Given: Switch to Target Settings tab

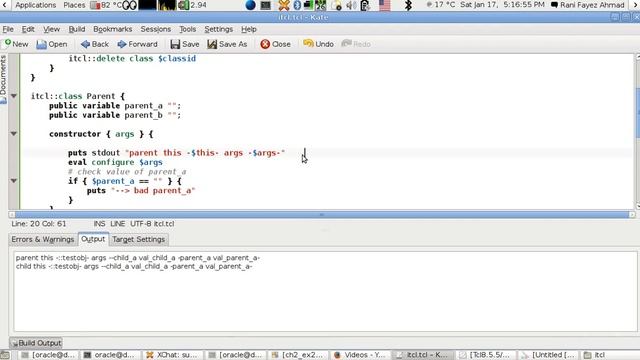Looking at the screenshot, I should [x=139, y=240].
